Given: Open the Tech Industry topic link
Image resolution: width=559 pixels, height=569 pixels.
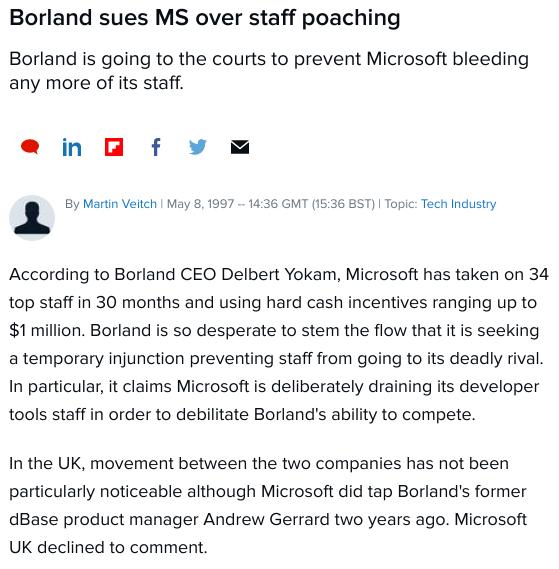Looking at the screenshot, I should pos(458,204).
